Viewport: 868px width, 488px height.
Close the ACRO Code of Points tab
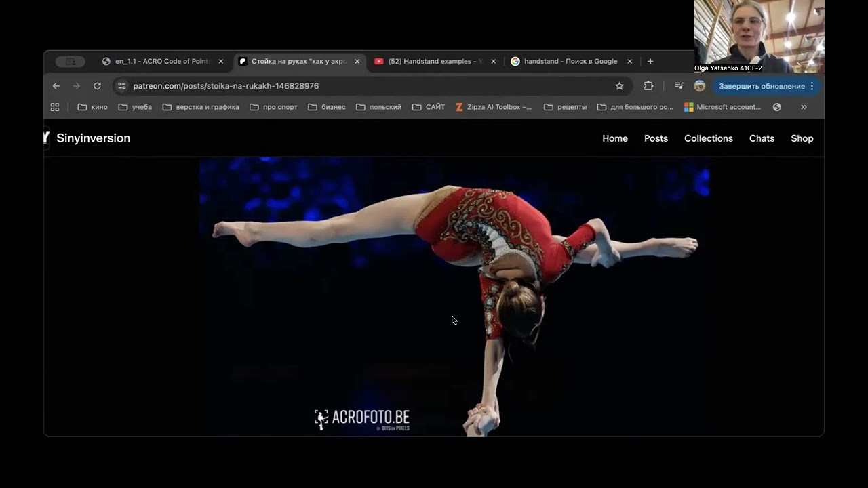click(x=220, y=61)
